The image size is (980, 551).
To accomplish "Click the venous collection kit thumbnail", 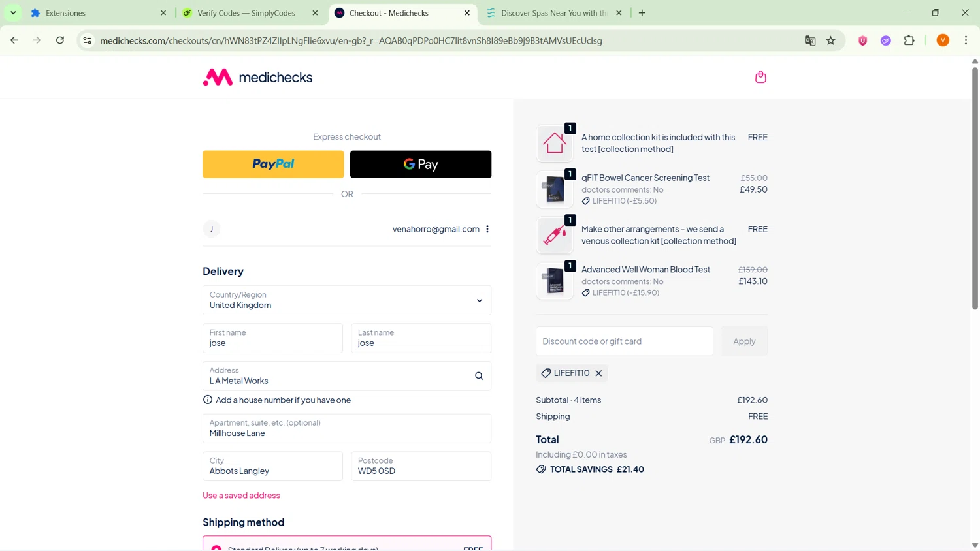I will click(555, 235).
